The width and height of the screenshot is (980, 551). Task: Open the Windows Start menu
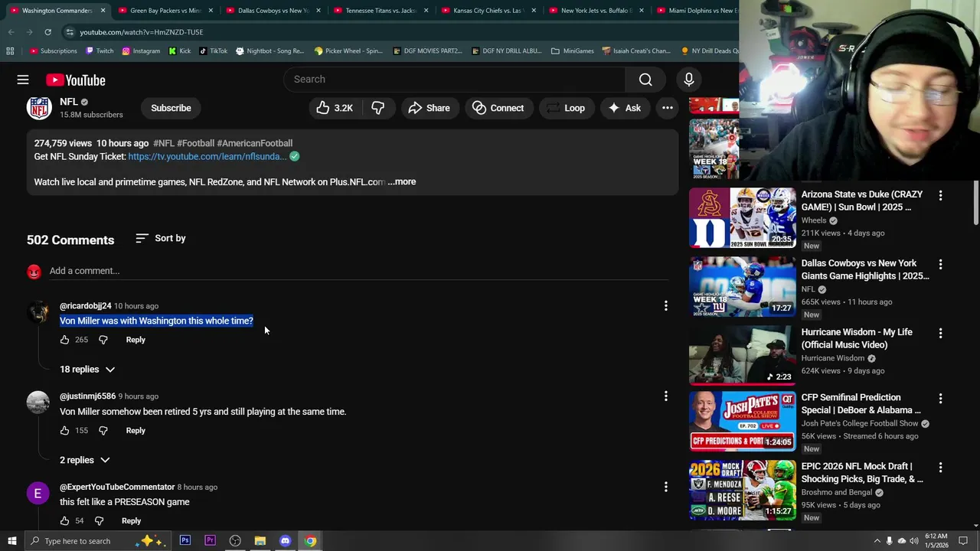[x=11, y=541]
